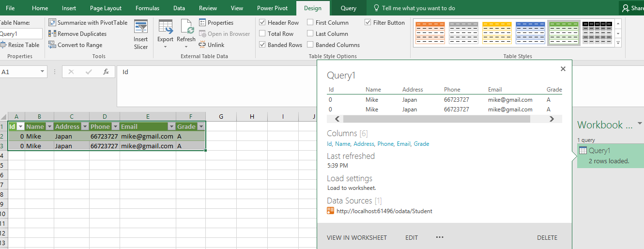Switch to the Power Pivot tab
This screenshot has height=249, width=644.
[x=272, y=8]
